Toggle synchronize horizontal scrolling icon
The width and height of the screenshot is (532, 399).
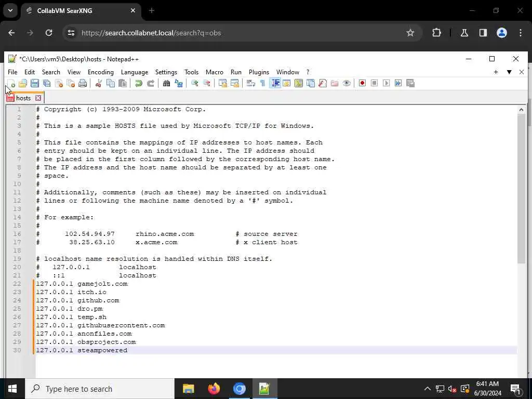tap(234, 83)
